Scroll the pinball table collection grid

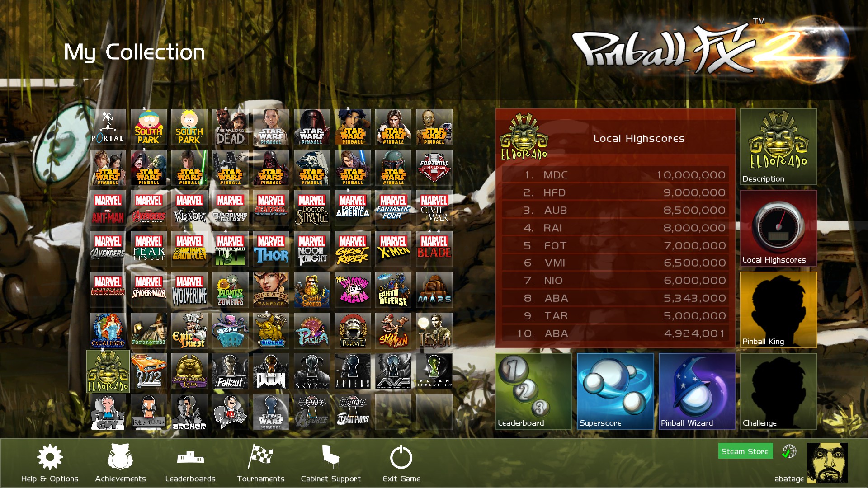[274, 274]
